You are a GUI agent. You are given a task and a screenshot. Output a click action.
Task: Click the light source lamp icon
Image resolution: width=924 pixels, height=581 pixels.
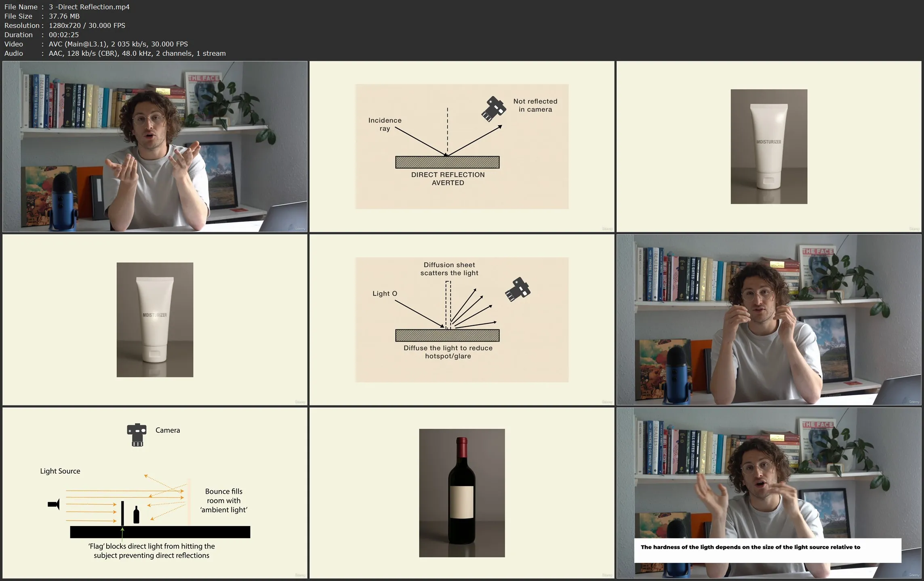coord(54,504)
